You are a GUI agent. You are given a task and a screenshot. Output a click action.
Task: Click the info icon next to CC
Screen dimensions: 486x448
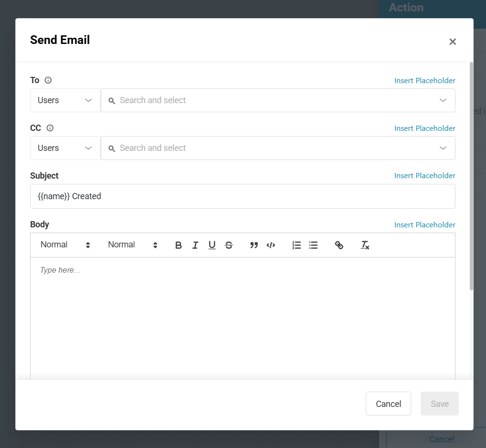click(x=50, y=128)
